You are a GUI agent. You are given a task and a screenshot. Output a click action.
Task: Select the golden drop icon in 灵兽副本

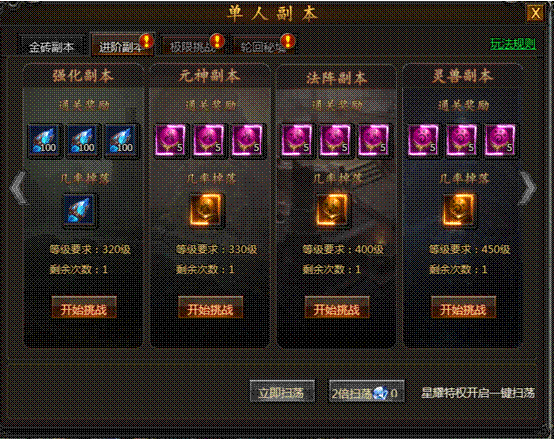pos(459,210)
